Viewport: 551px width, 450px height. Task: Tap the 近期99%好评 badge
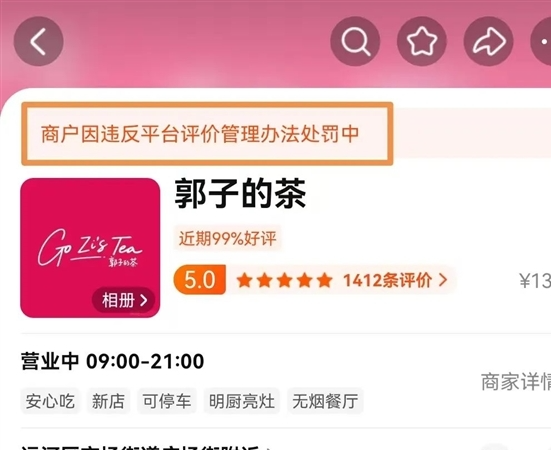click(x=228, y=239)
